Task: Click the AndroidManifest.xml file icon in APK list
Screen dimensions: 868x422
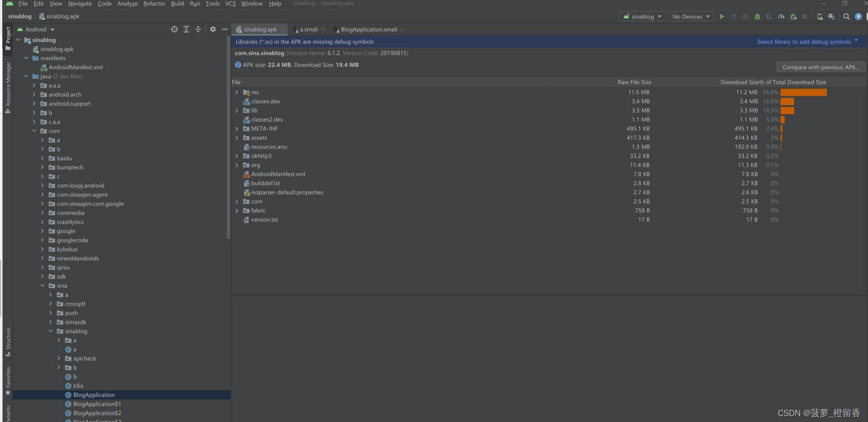Action: click(246, 174)
